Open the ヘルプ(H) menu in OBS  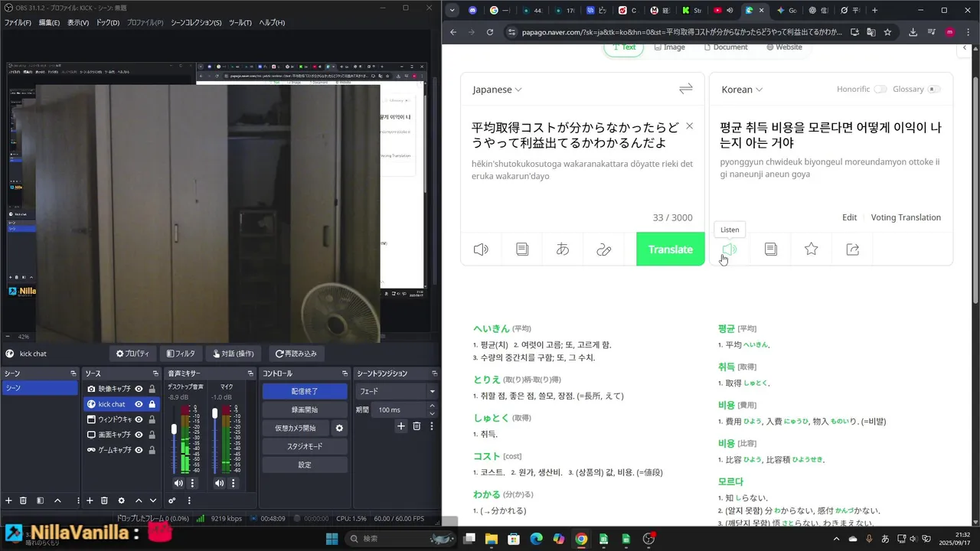272,23
